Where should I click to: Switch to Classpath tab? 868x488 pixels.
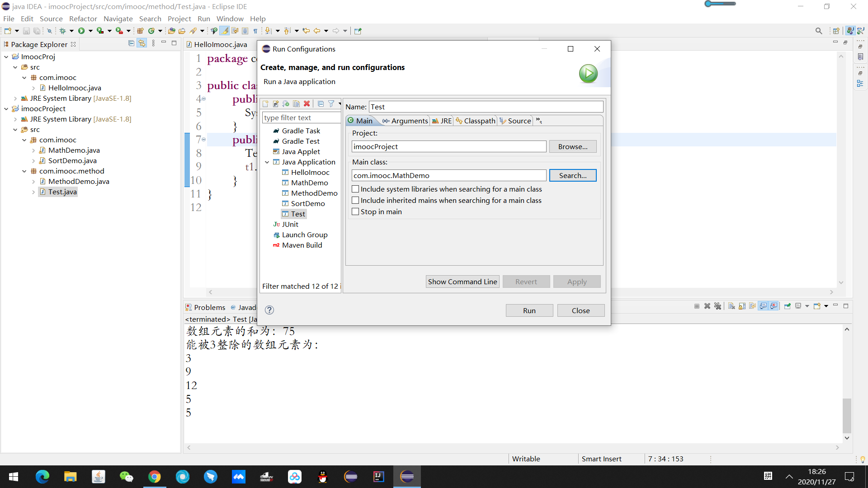[x=476, y=121]
